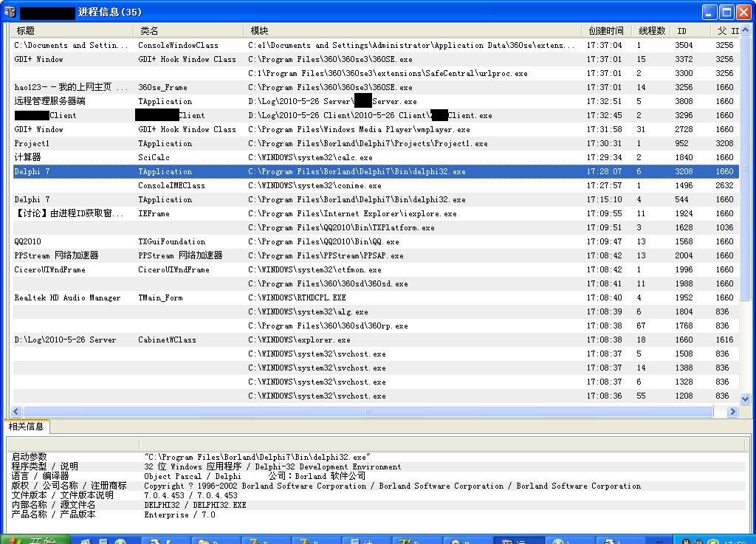Click the 语言 / 编译器 info row
This screenshot has width=756, height=544.
[x=377, y=476]
